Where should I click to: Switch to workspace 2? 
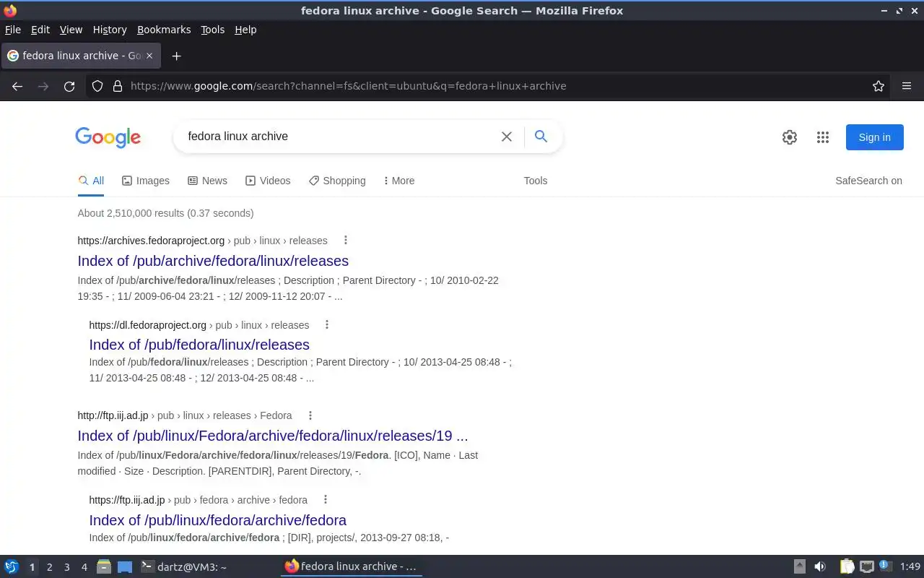(x=50, y=568)
